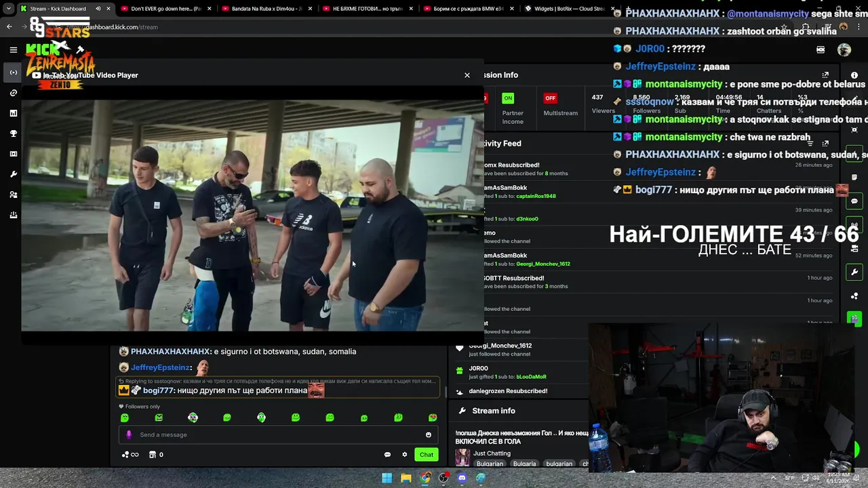Viewport: 868px width, 488px height.
Task: Open the trophy achievements icon in sidebar
Action: tap(13, 134)
